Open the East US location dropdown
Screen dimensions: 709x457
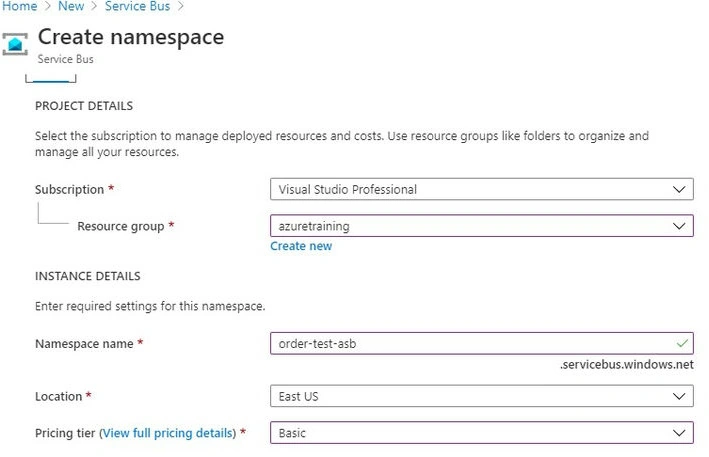coord(482,396)
